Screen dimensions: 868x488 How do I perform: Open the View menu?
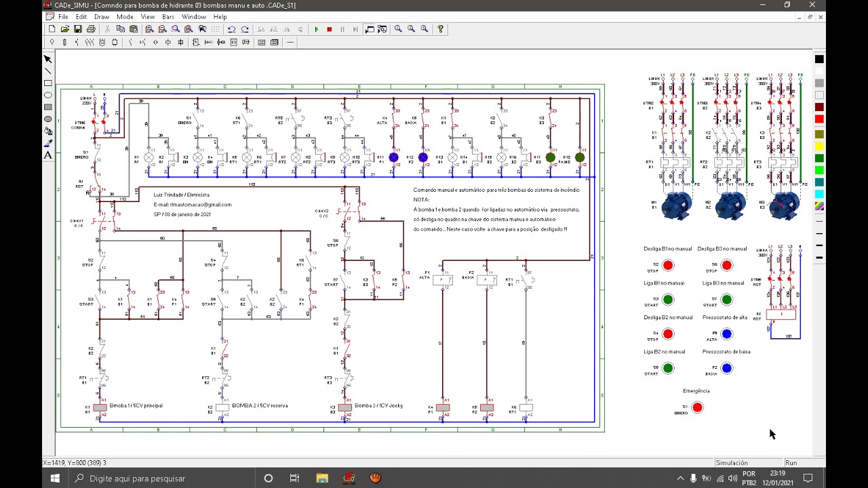pos(147,17)
